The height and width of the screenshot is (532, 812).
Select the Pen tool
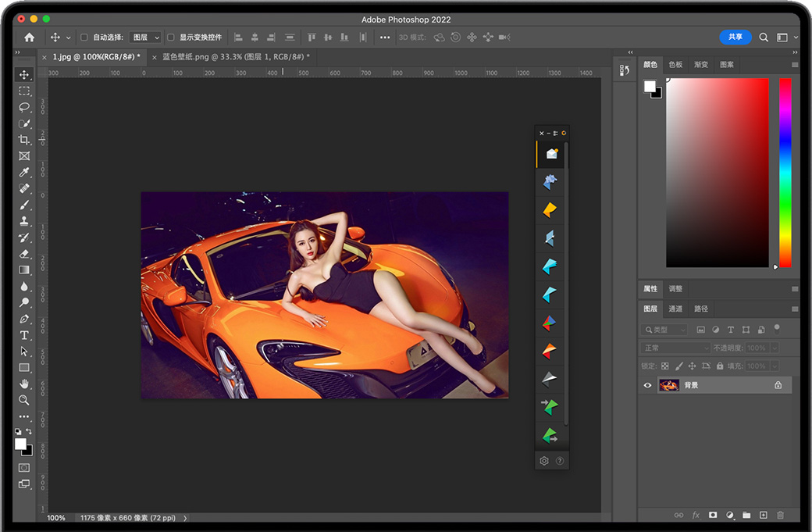click(24, 319)
